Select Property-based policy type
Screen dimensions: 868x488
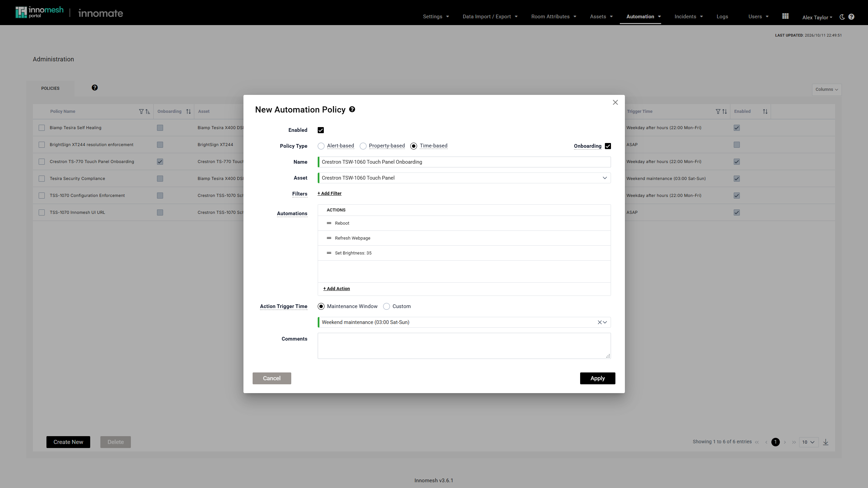point(363,146)
